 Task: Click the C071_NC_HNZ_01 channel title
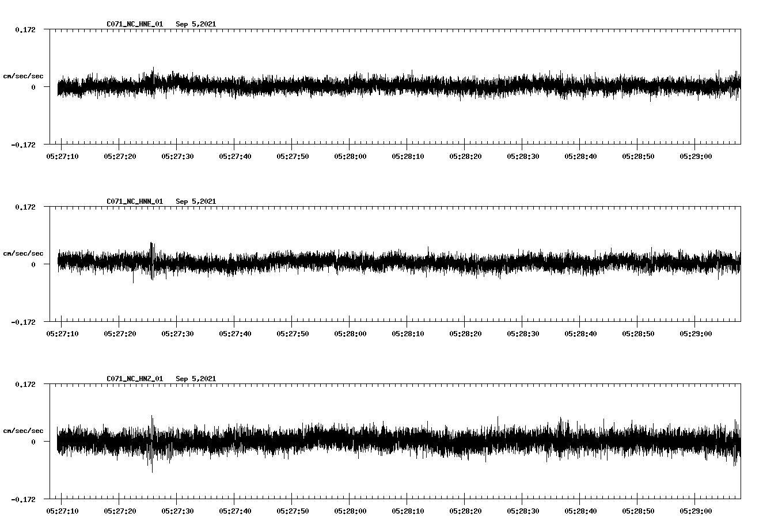[x=135, y=379]
